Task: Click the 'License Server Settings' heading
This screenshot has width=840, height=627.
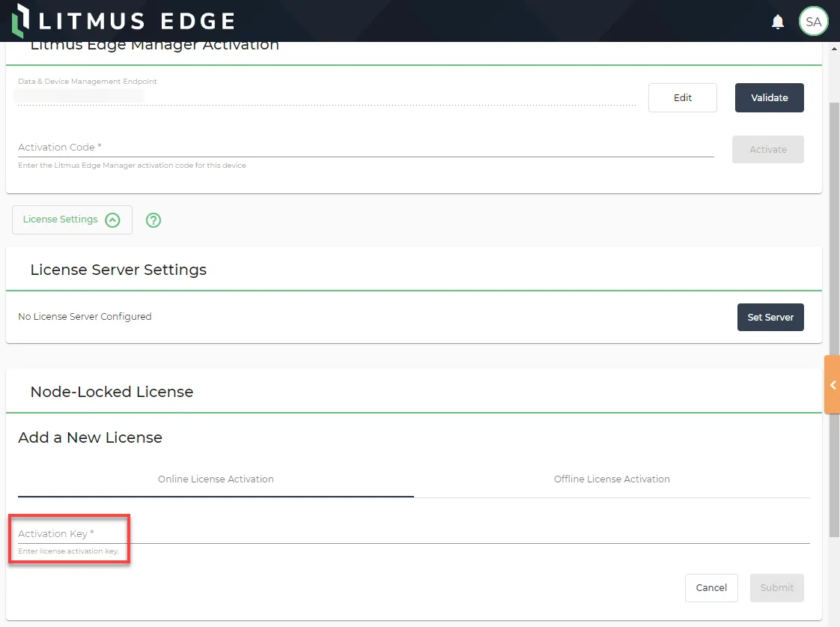Action: pos(118,270)
